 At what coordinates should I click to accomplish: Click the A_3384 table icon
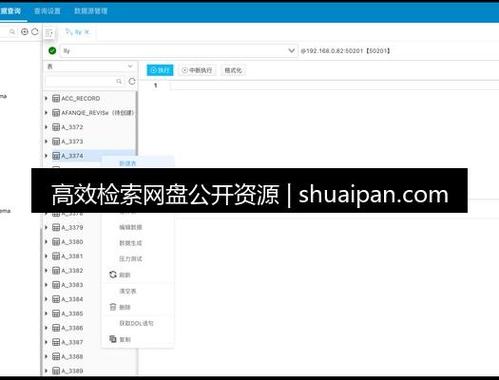click(56, 299)
